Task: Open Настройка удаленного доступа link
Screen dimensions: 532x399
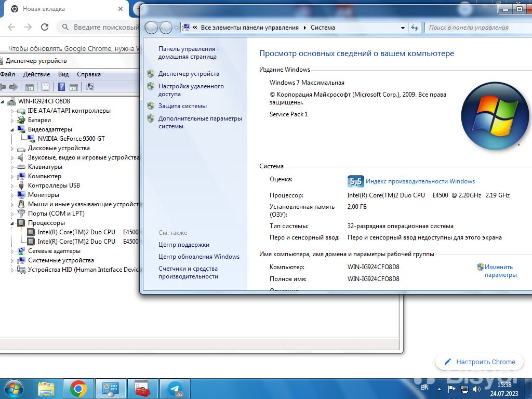Action: (x=191, y=90)
